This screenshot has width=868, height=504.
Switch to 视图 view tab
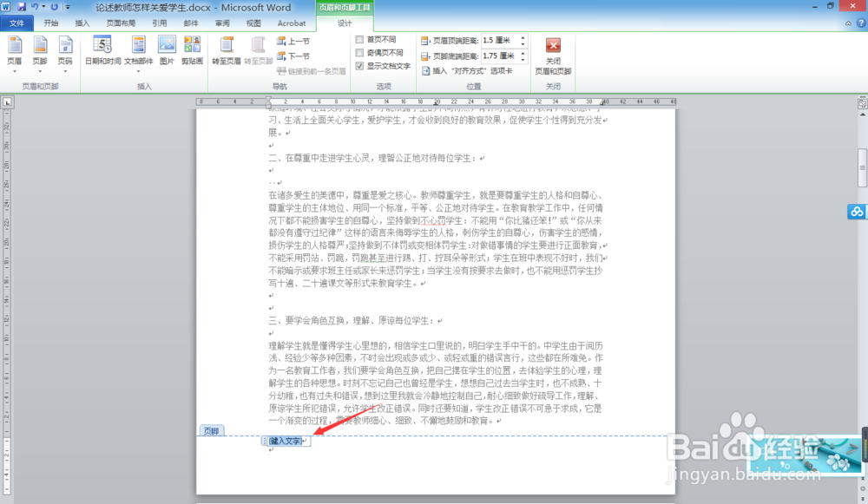[x=253, y=23]
